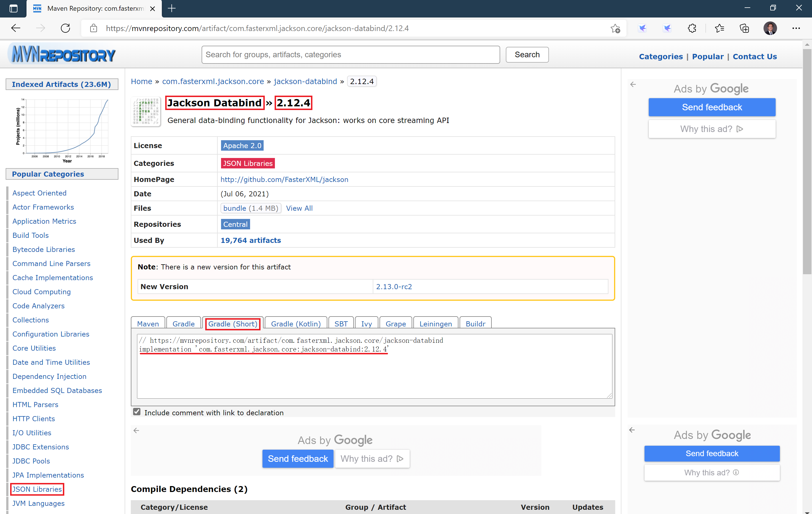Focus the artifact search field
Viewport: 812px width, 514px height.
(351, 54)
